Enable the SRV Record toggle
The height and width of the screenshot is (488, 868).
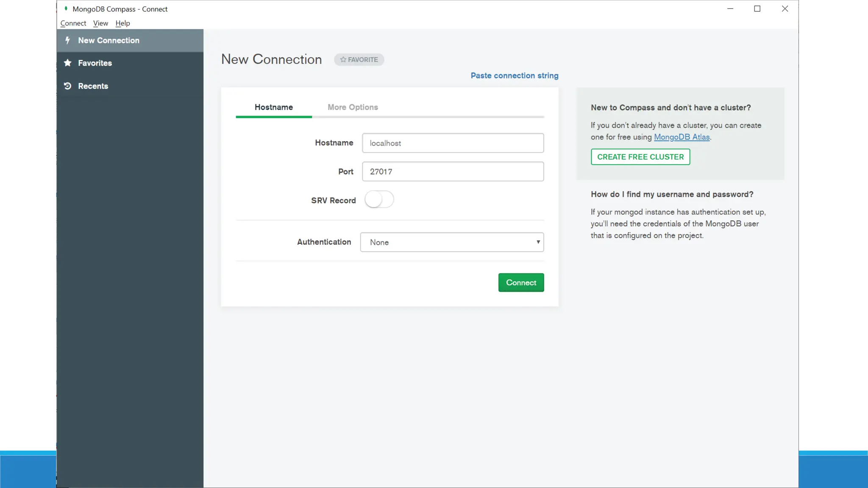pos(379,200)
